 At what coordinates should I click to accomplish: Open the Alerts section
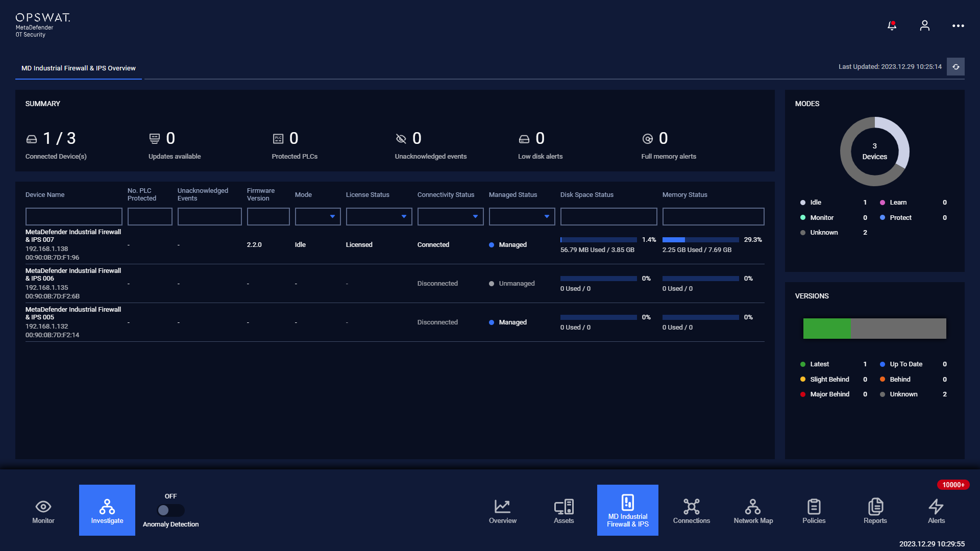click(937, 511)
